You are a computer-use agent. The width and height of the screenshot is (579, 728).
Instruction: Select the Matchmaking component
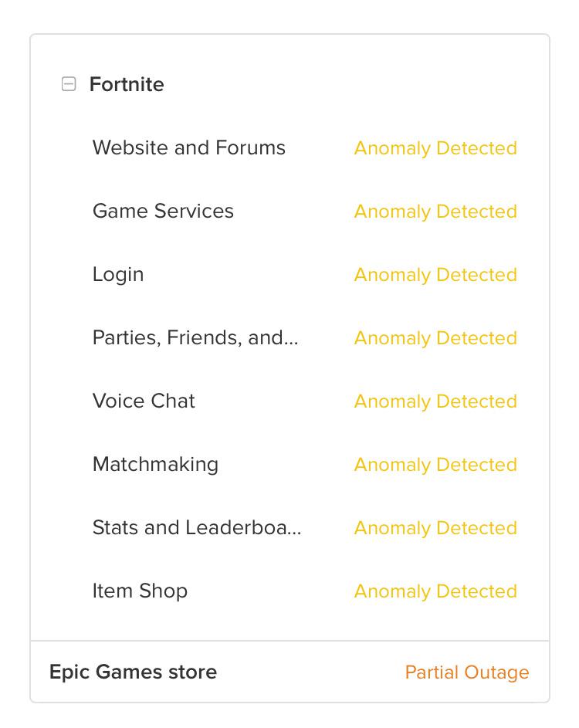(155, 465)
